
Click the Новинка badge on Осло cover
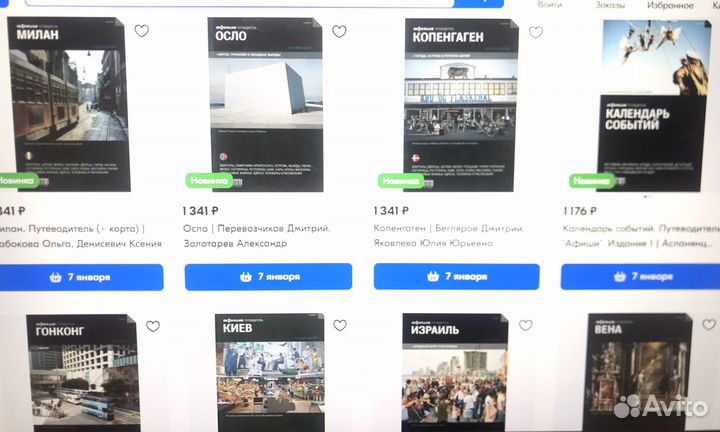[x=209, y=180]
